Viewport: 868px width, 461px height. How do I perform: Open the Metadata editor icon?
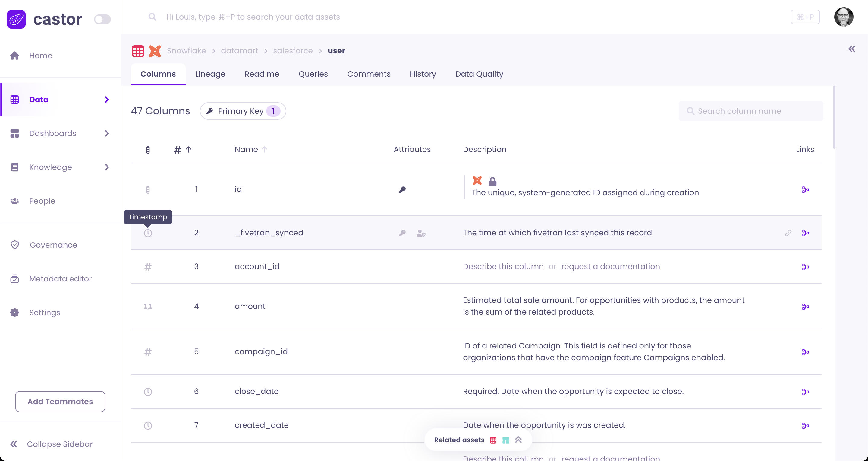[x=15, y=279]
